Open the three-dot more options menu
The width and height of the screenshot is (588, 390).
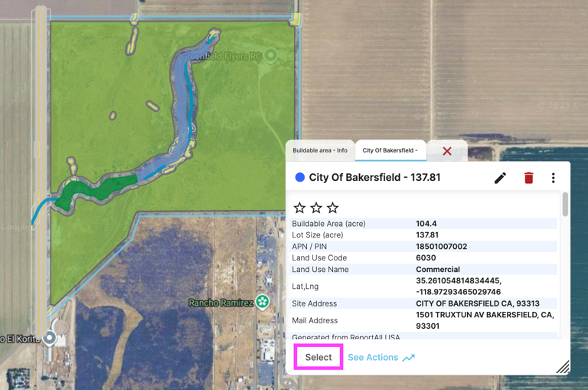pos(553,178)
